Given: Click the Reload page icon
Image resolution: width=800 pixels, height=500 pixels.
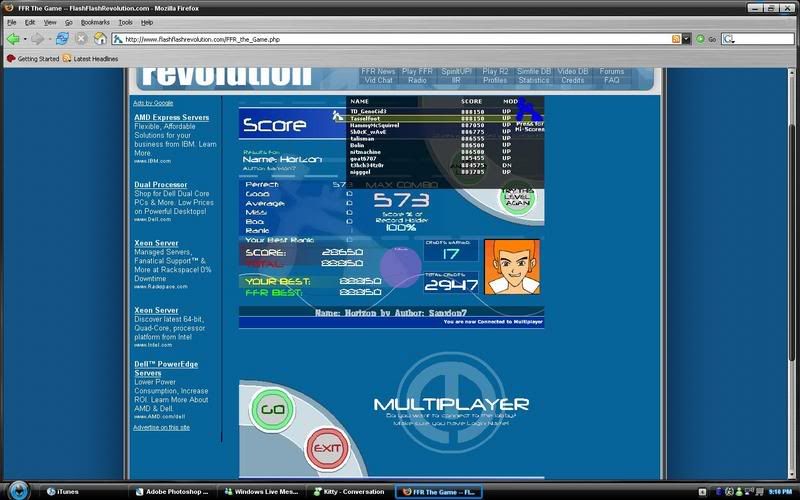Looking at the screenshot, I should click(62, 39).
